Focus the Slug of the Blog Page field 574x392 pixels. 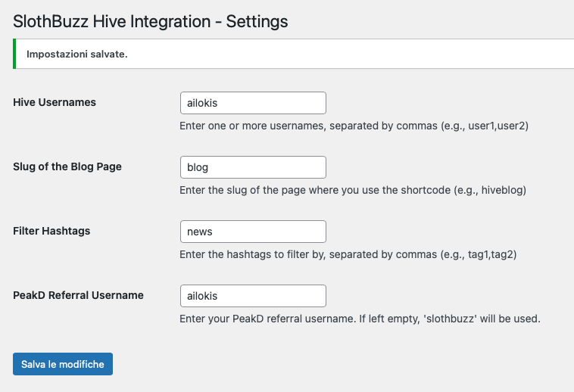253,167
